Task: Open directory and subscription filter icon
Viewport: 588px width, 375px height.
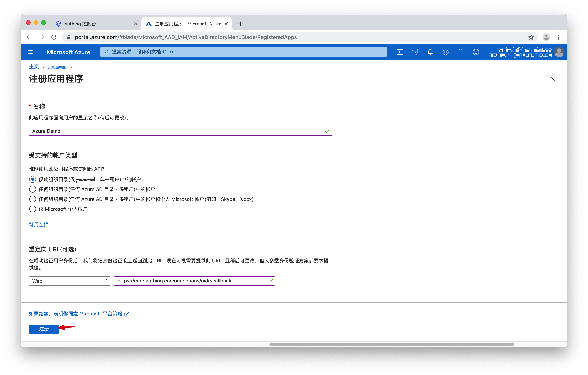Action: click(415, 52)
